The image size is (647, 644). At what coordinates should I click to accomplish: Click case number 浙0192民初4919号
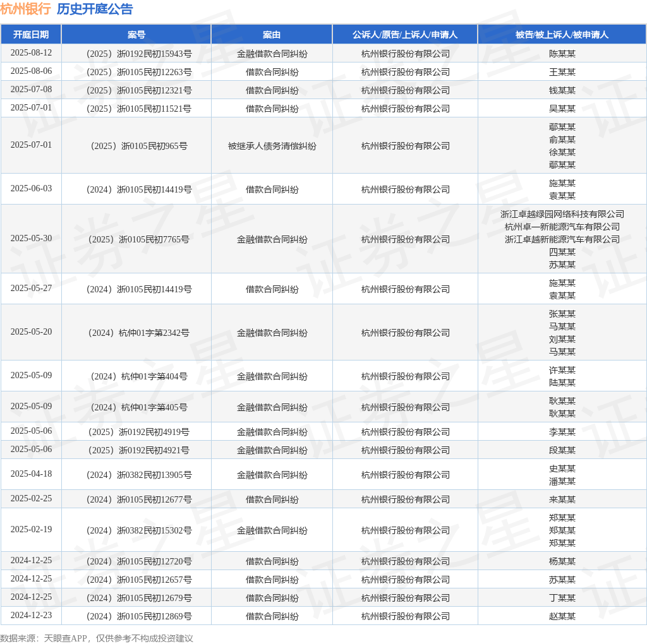coord(139,432)
